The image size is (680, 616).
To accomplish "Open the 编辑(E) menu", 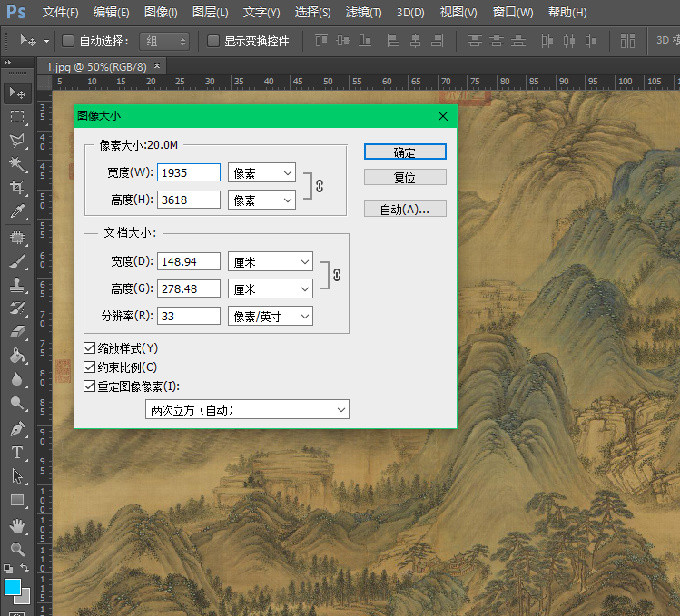I will pyautogui.click(x=111, y=12).
